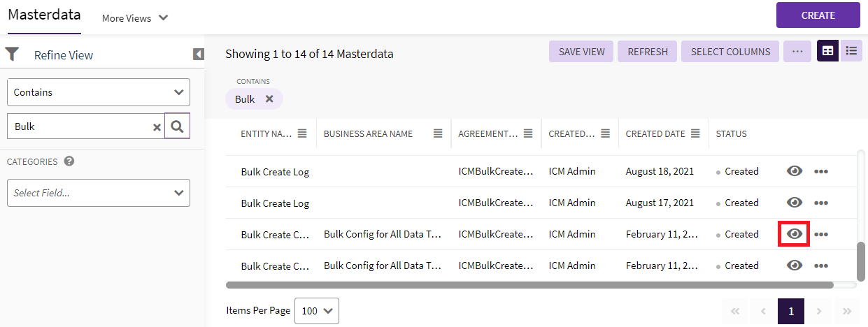Screen dimensions: 868x327
Task: Open more actions for August 17 row
Action: coord(821,203)
